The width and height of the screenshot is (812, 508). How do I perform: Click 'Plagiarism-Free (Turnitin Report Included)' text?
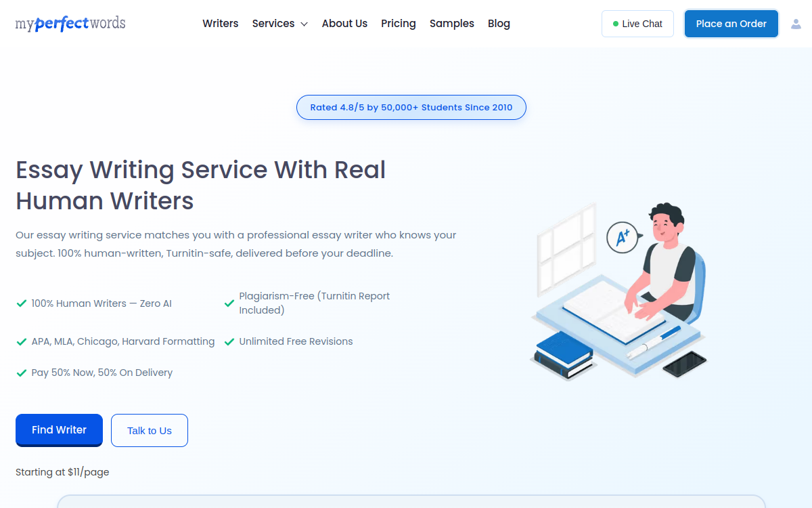point(315,303)
